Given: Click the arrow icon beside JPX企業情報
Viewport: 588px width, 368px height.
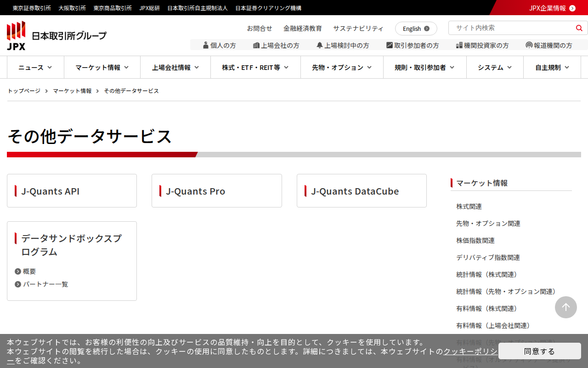Looking at the screenshot, I should click(572, 8).
